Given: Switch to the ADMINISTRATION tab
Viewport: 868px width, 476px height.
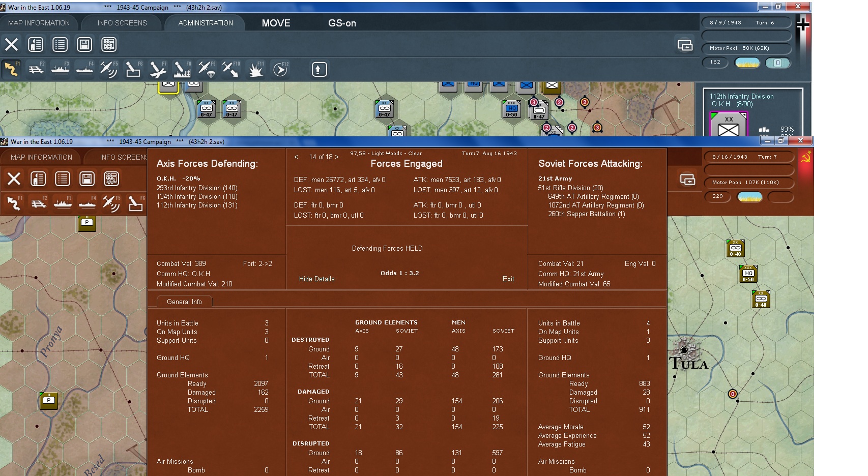Looking at the screenshot, I should (x=206, y=23).
